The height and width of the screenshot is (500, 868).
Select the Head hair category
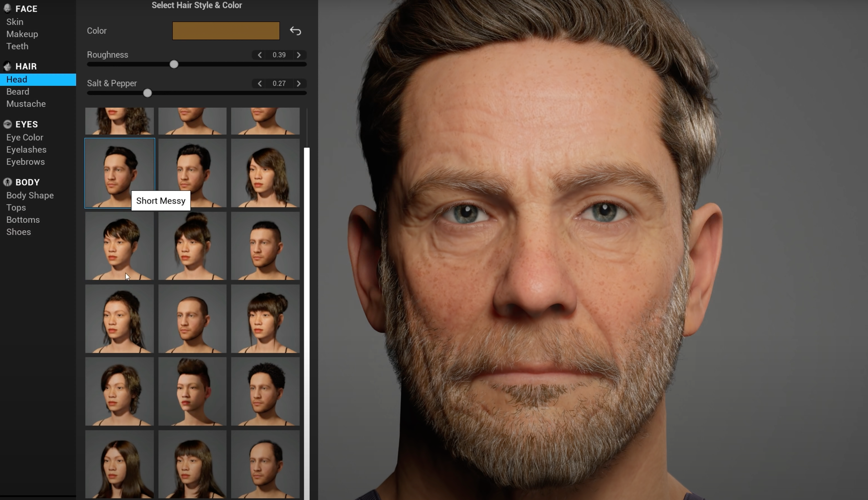click(38, 80)
